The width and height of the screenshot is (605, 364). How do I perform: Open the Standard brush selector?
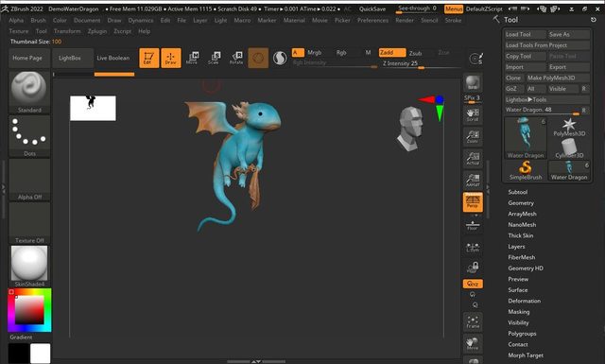coord(29,93)
